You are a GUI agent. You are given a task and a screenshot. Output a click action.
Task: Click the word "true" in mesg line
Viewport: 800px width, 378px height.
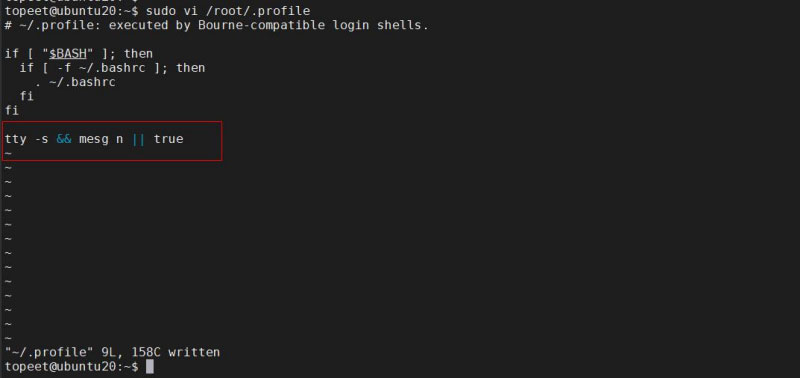tap(168, 139)
